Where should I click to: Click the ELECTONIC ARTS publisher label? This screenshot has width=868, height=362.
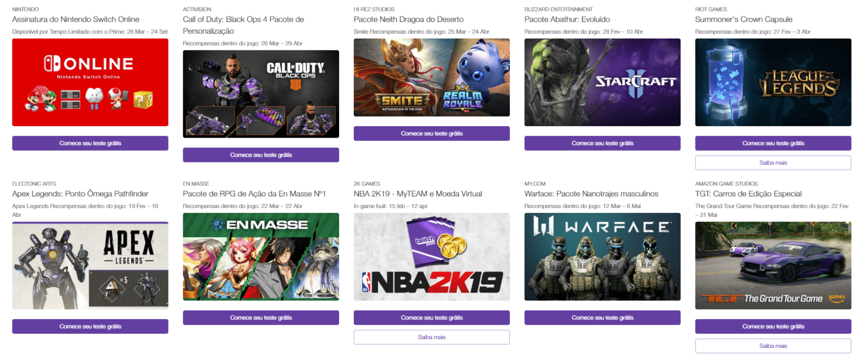coord(34,184)
